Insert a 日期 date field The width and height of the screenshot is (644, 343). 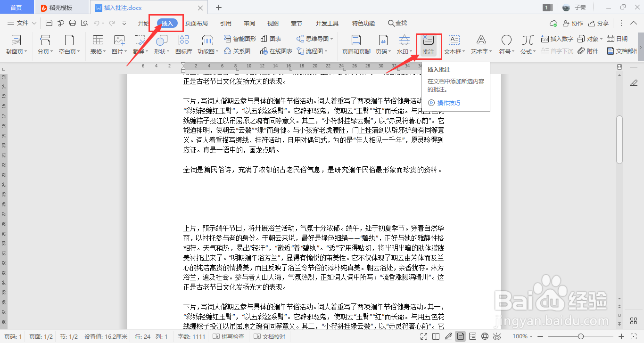(x=617, y=39)
